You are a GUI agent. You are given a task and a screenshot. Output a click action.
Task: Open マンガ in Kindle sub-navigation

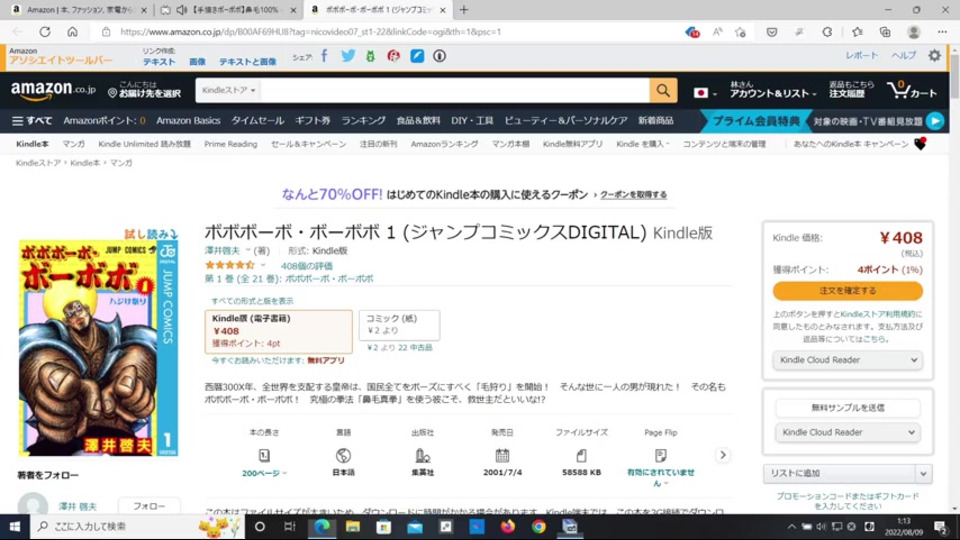73,144
